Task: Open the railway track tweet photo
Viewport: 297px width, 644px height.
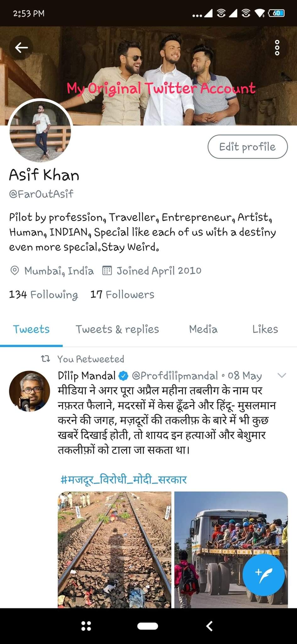Action: (x=115, y=549)
